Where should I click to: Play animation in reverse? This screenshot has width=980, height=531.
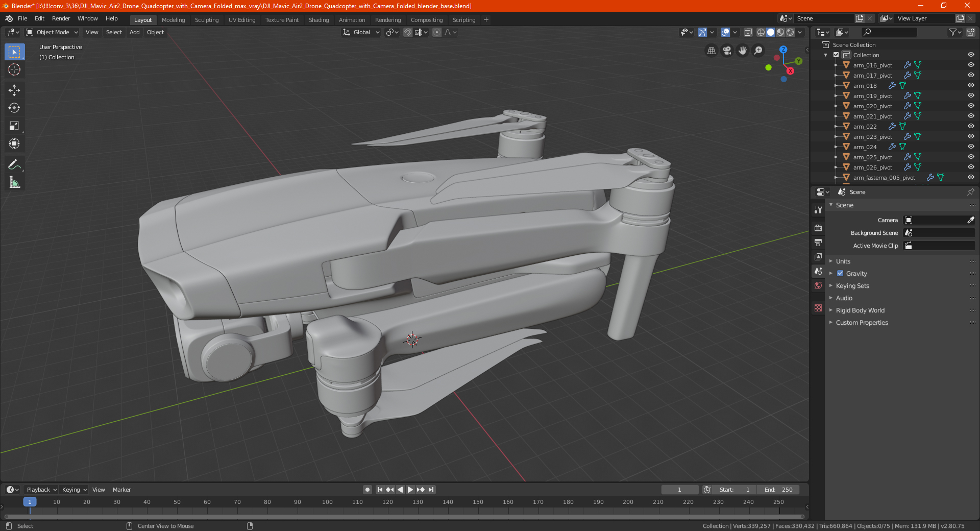400,490
